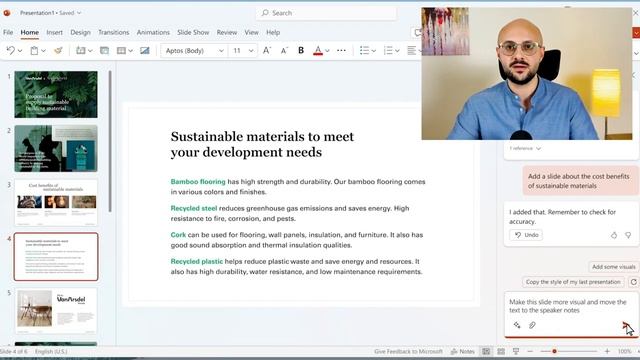Open the New Slide dropdown arrow

(x=90, y=51)
